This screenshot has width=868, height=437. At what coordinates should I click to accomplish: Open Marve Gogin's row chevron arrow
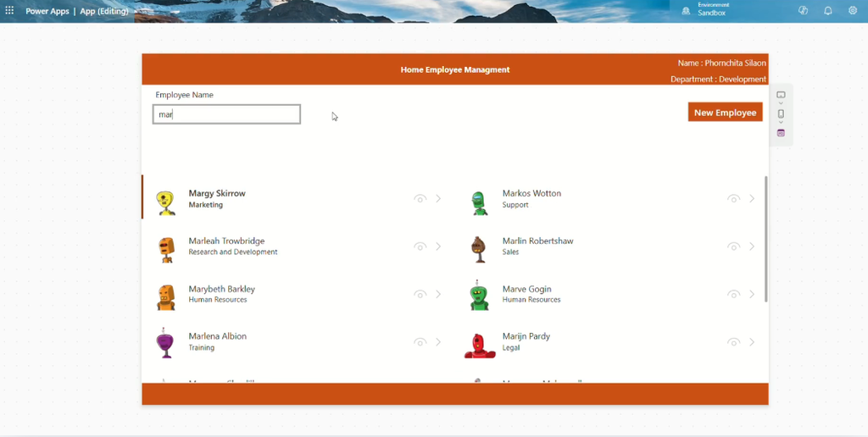click(752, 294)
